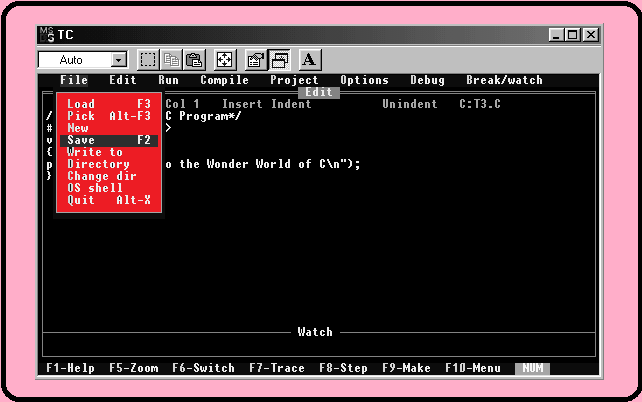
Task: Click F6-Switch in the status bar
Action: pyautogui.click(x=203, y=368)
